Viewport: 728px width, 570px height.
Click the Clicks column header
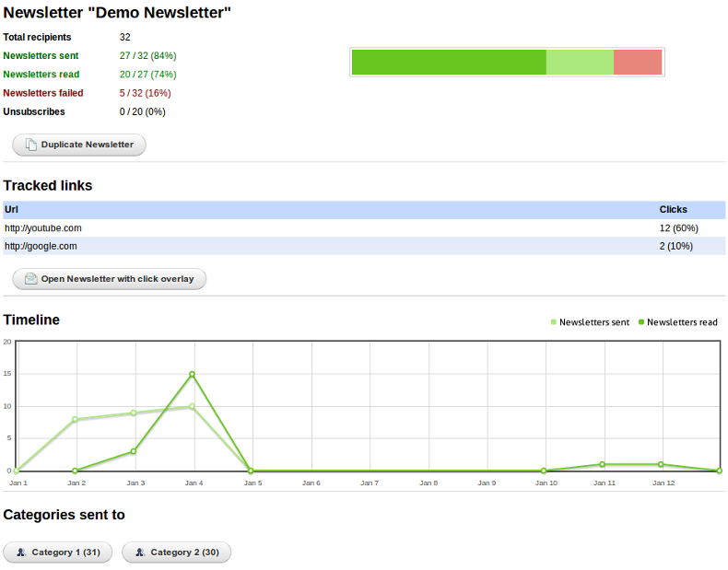(x=673, y=209)
